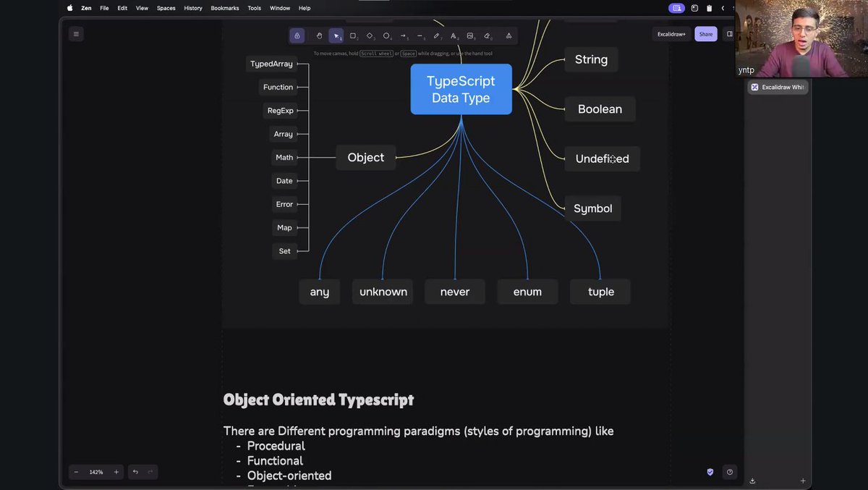This screenshot has height=490, width=868.
Task: Select the Rectangle shape tool
Action: pos(353,35)
